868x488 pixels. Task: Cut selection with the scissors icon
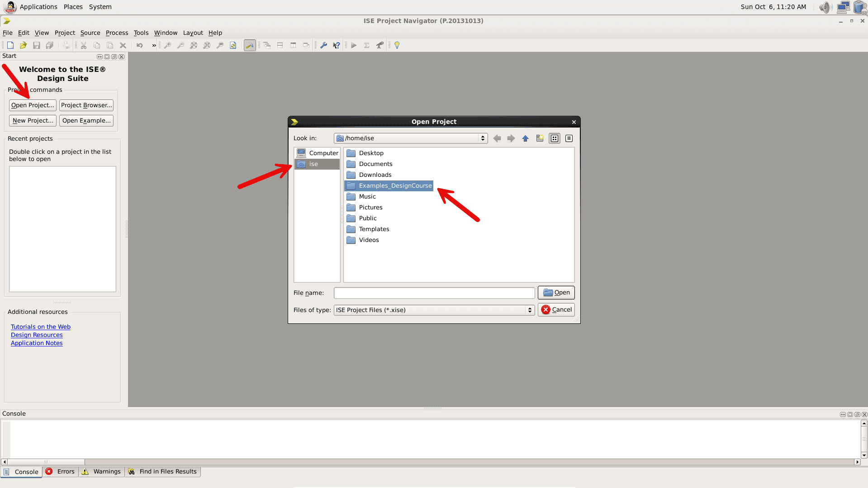coord(83,45)
